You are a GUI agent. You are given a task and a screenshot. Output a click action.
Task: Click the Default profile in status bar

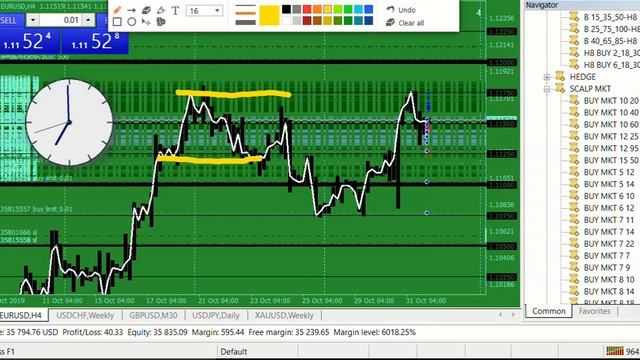pos(234,351)
